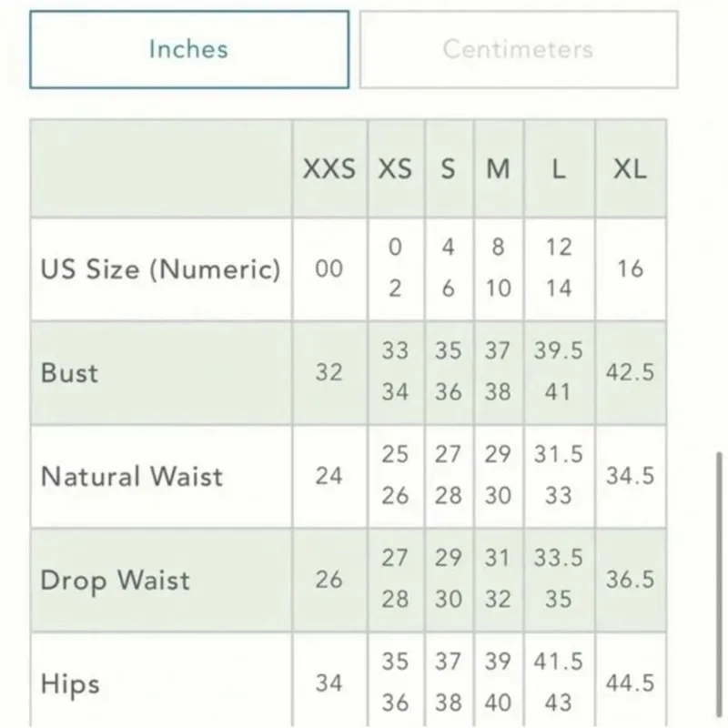The image size is (728, 728).
Task: Select the XS column header
Action: tap(395, 169)
